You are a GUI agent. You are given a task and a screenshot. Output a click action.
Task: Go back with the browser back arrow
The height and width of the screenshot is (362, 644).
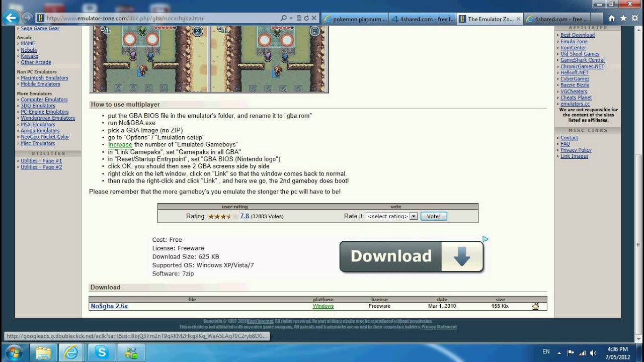click(11, 18)
